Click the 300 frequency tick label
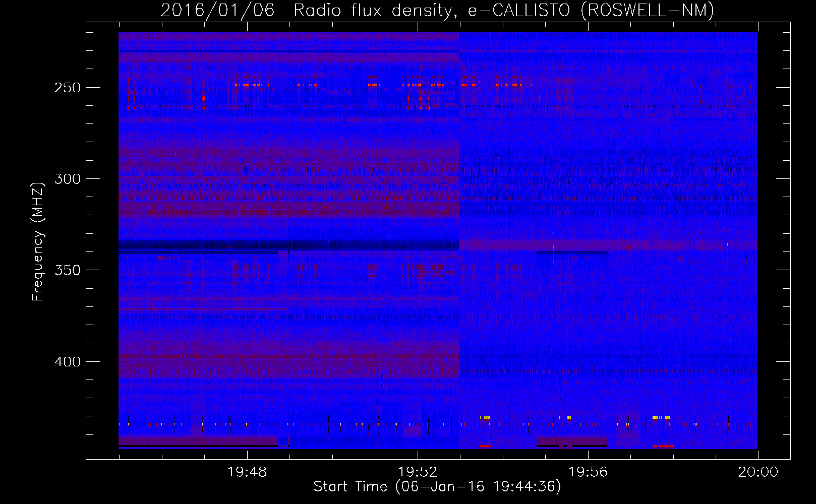This screenshot has width=816, height=504. 68,179
